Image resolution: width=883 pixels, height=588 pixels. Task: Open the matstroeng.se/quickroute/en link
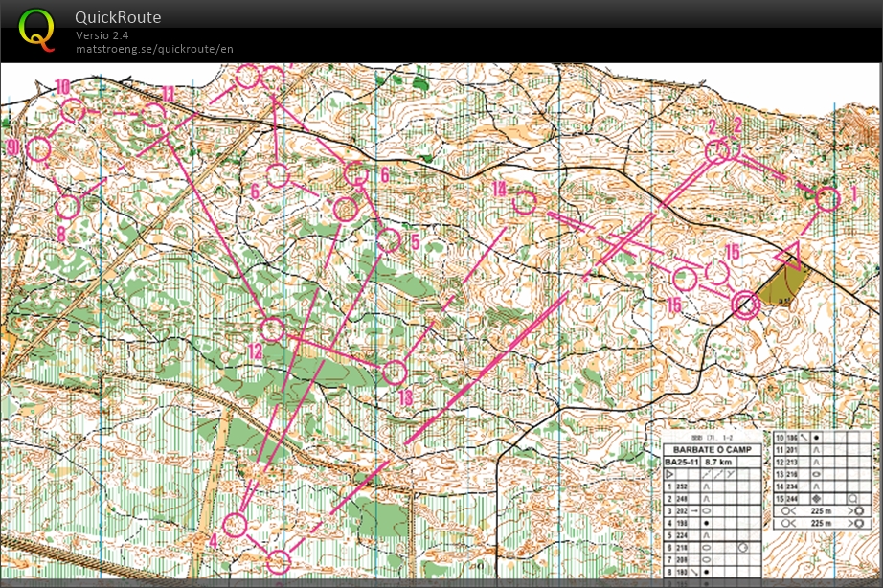tap(154, 49)
